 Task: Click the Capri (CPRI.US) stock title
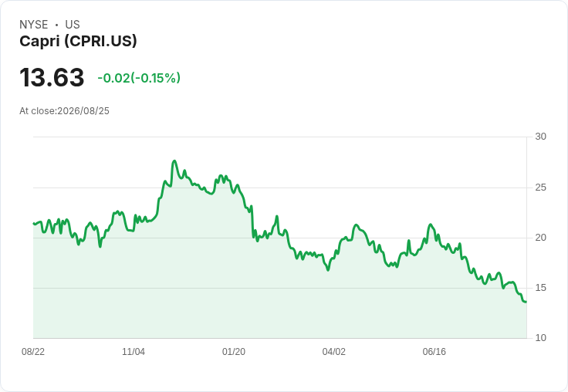[78, 41]
